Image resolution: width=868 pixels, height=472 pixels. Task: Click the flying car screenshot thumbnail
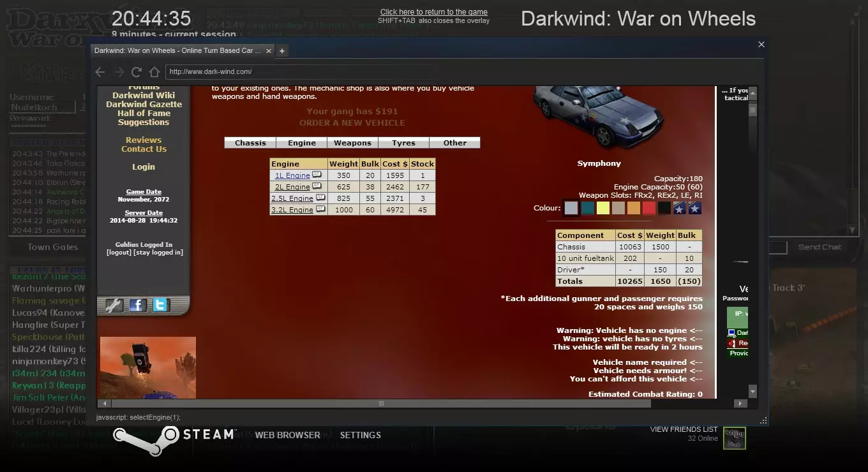tap(148, 367)
